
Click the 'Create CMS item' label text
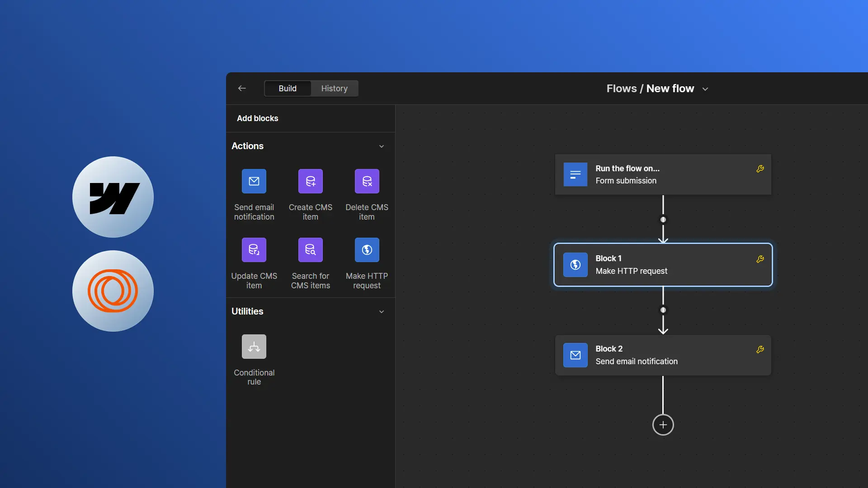pyautogui.click(x=311, y=212)
